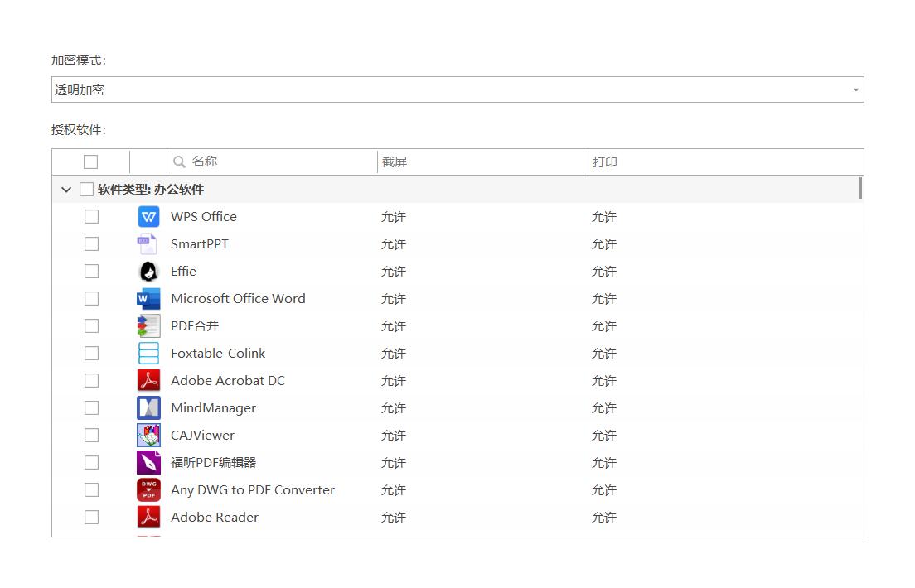Image resolution: width=915 pixels, height=588 pixels.
Task: Click the 名称 search field
Action: [274, 162]
